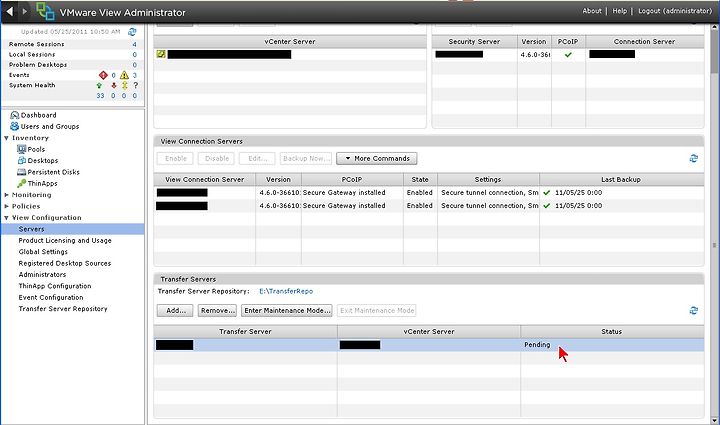Open the More Commands dropdown
Screen dimensions: 720x425
[377, 158]
